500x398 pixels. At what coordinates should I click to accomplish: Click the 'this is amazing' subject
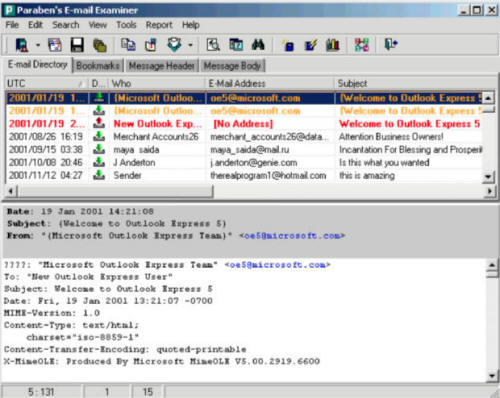pos(367,176)
